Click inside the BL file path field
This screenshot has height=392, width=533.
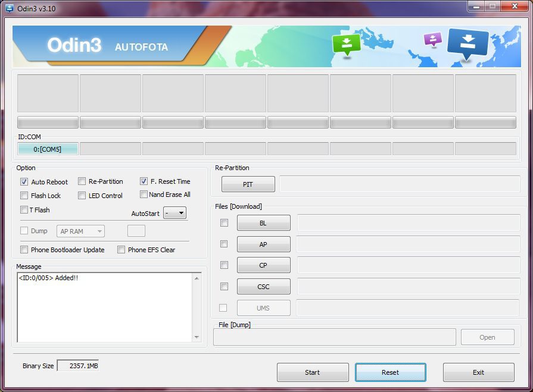coord(408,223)
